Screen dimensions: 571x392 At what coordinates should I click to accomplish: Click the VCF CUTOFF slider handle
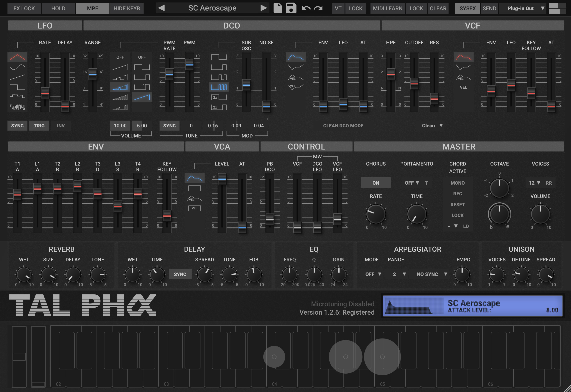point(414,83)
